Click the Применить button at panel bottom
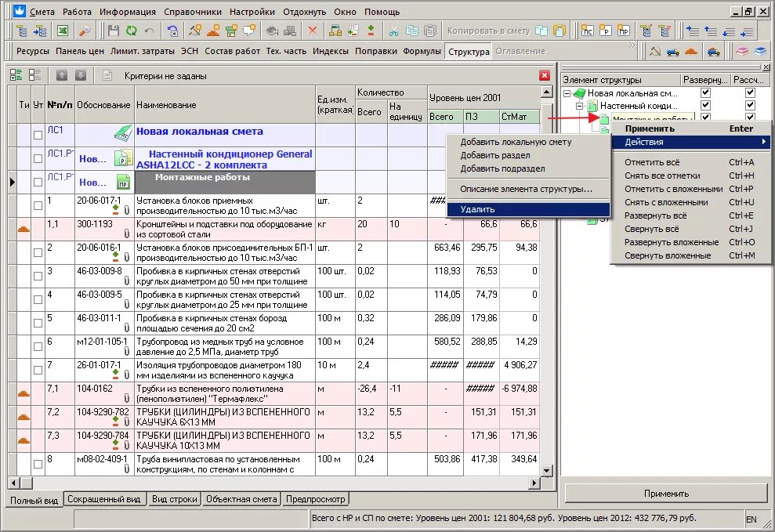This screenshot has height=532, width=775. [x=666, y=494]
